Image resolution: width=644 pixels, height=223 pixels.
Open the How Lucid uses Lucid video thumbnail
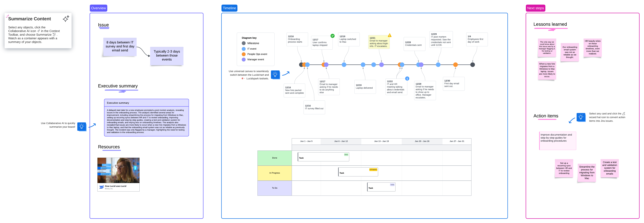118,170
